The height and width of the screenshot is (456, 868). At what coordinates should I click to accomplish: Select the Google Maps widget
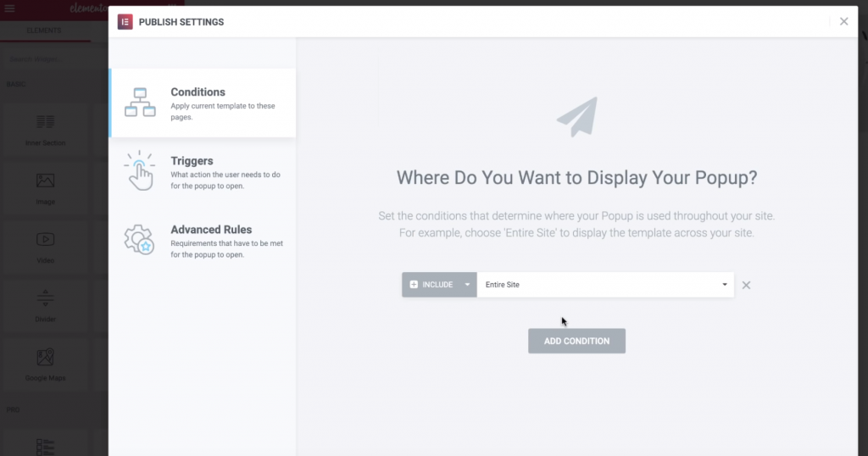tap(45, 364)
